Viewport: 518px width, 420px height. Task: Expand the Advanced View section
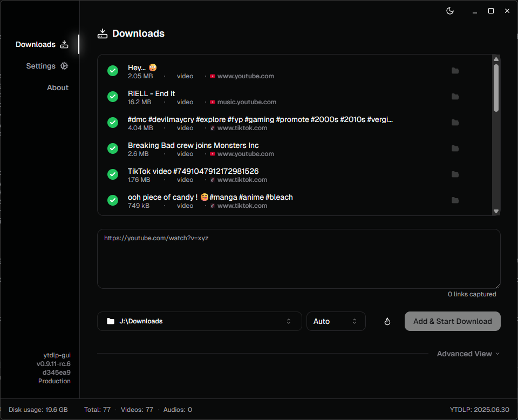click(468, 354)
